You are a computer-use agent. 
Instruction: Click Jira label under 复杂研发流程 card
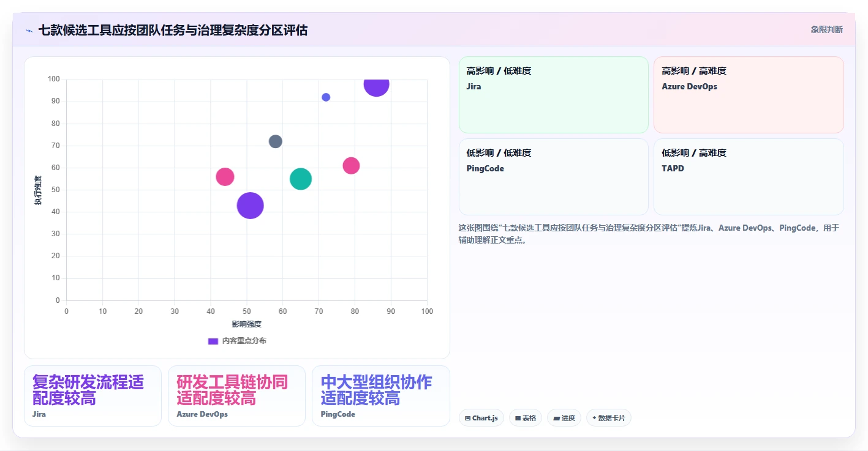(x=39, y=414)
